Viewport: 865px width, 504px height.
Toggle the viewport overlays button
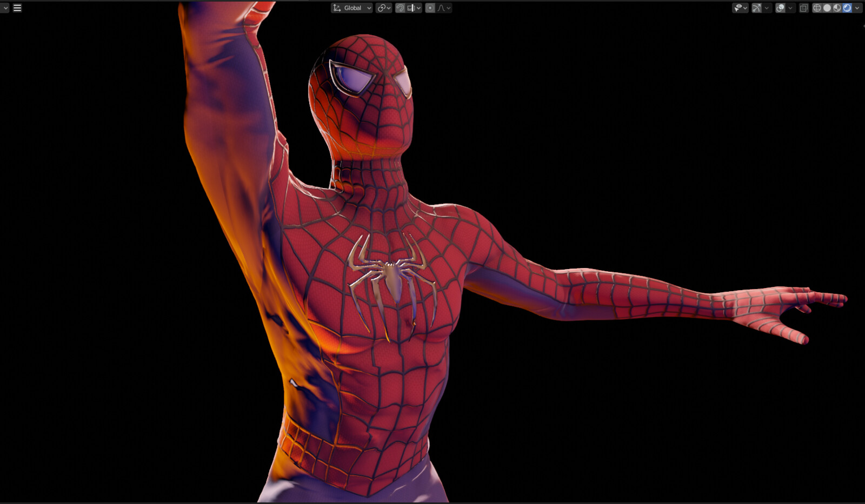780,8
